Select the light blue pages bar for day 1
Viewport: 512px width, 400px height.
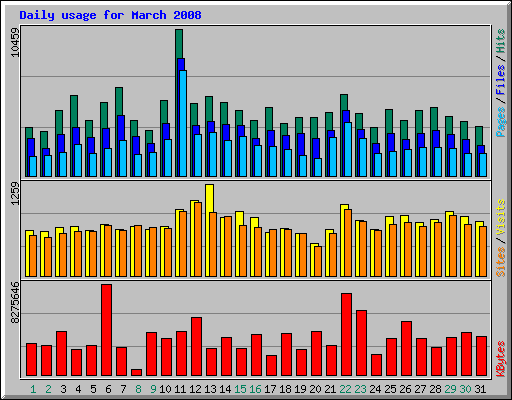point(33,166)
